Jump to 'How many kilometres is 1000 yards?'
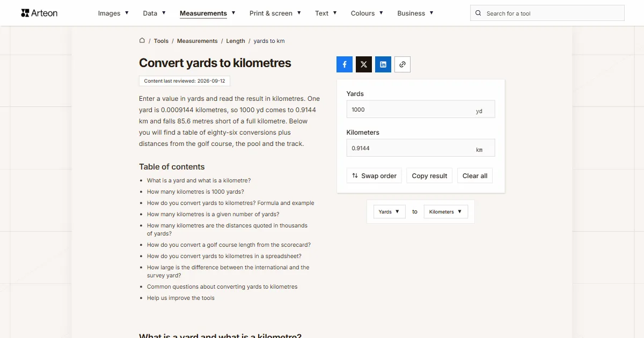Screen dimensions: 644x338 pos(195,192)
